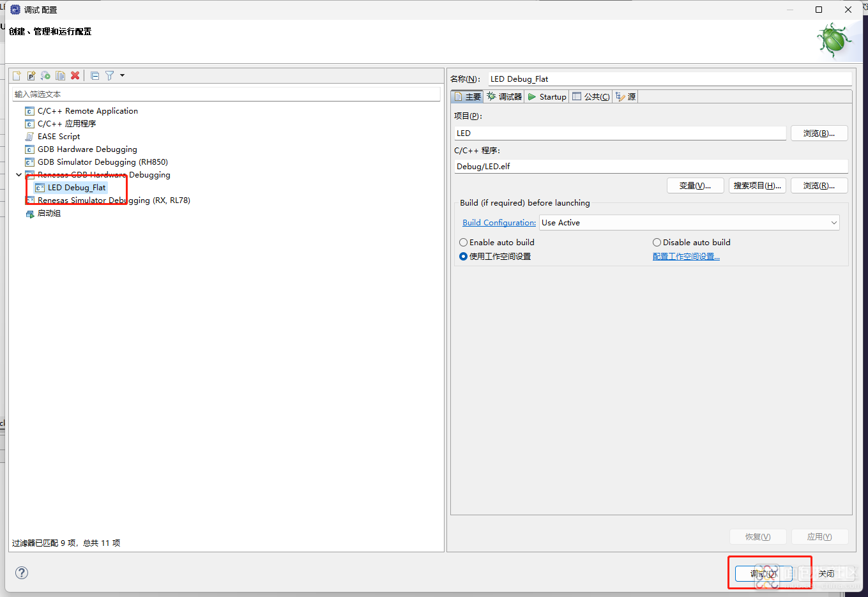This screenshot has width=868, height=597.
Task: Click the icon beside GDB Simulator Debugging (RH850)
Action: pyautogui.click(x=29, y=162)
